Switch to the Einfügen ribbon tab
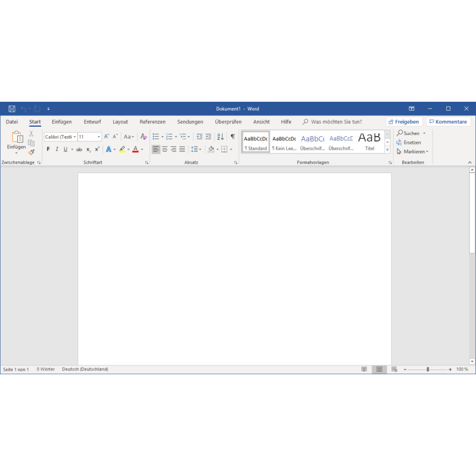The height and width of the screenshot is (476, 476). [62, 122]
